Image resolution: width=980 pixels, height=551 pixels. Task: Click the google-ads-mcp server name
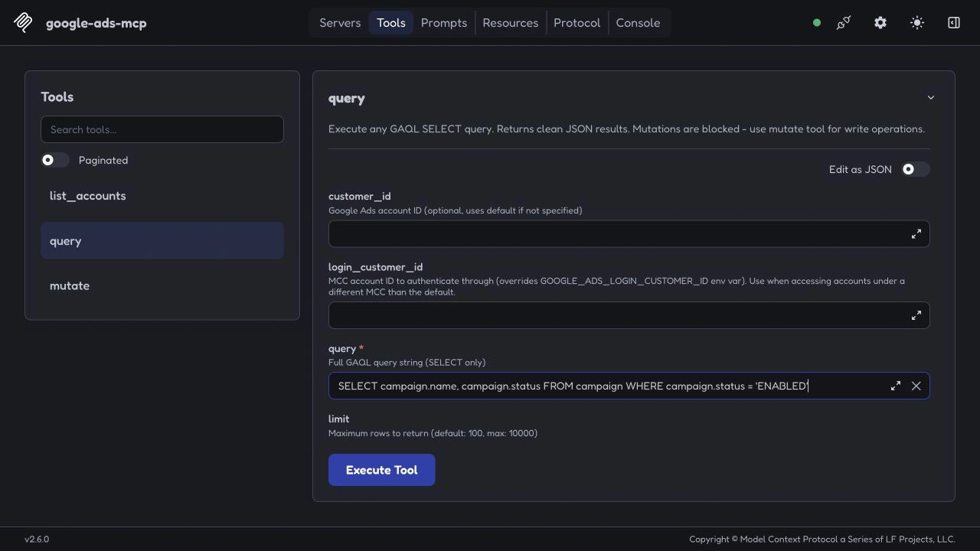[x=96, y=23]
